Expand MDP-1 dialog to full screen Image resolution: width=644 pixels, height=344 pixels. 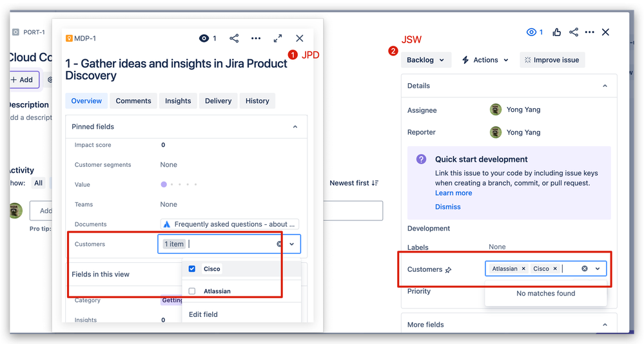coord(278,39)
